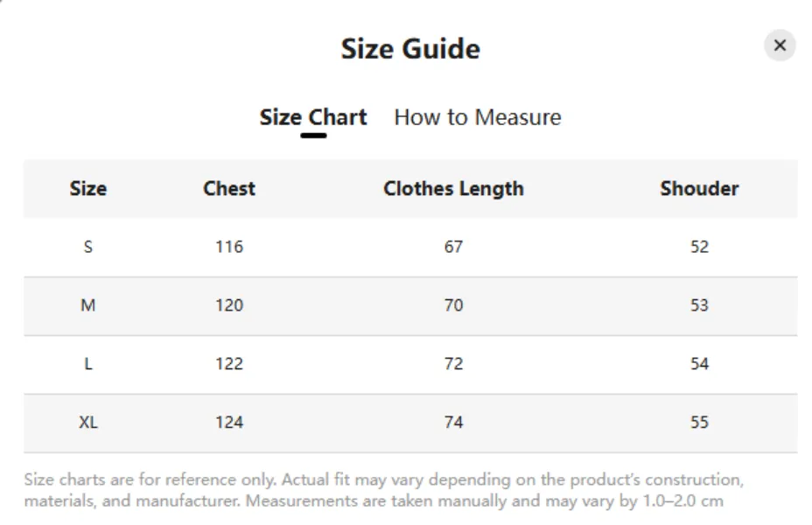Click the Size Guide title heading
The width and height of the screenshot is (812, 525).
point(410,49)
